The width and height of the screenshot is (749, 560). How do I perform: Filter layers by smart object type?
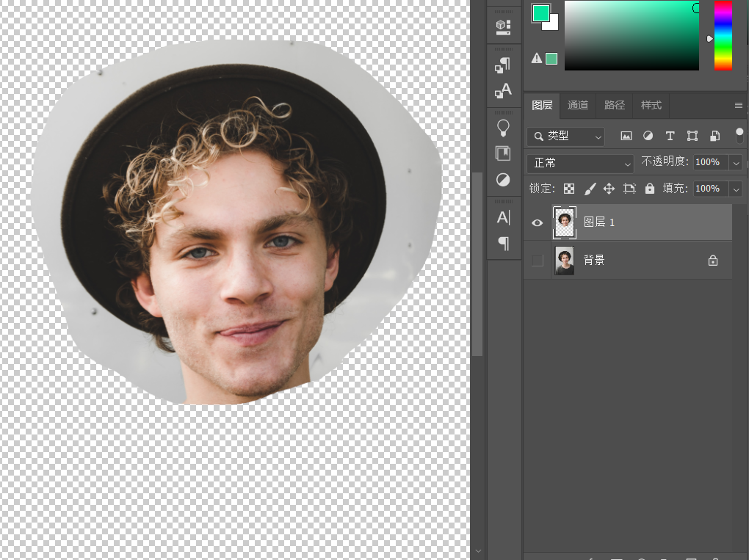point(714,136)
